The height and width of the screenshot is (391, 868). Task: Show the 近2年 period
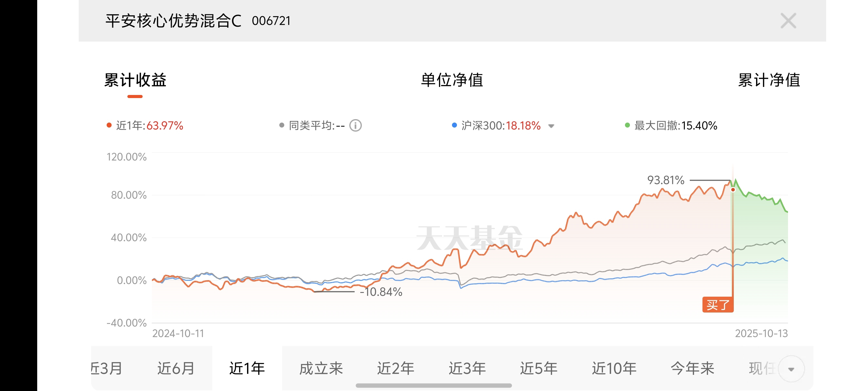[395, 368]
